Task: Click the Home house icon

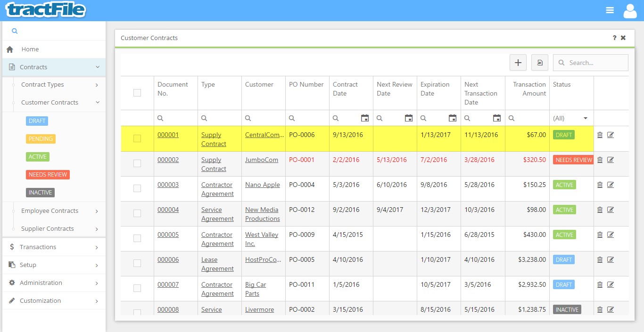Action: tap(10, 49)
